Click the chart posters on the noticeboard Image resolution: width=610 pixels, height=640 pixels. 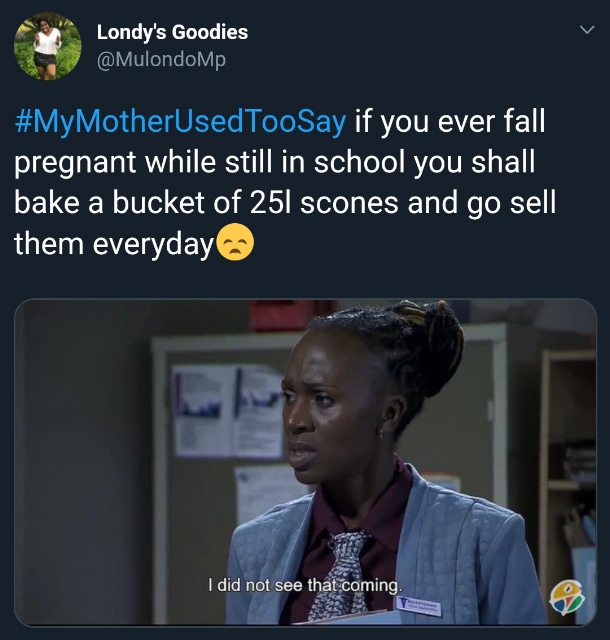(227, 411)
